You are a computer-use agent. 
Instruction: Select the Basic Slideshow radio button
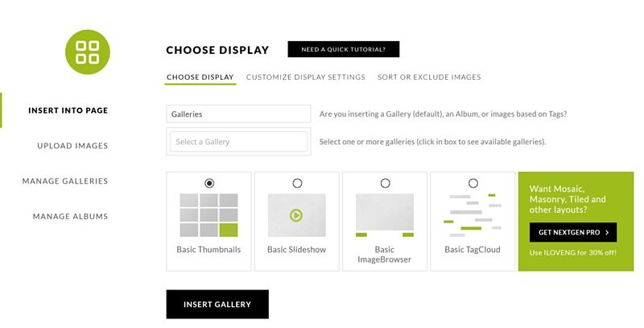tap(297, 183)
